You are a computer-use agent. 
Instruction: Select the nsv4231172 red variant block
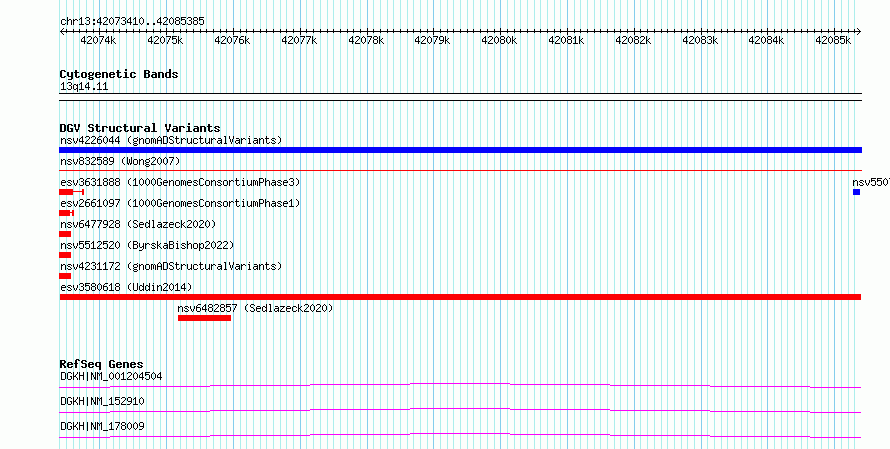click(65, 276)
